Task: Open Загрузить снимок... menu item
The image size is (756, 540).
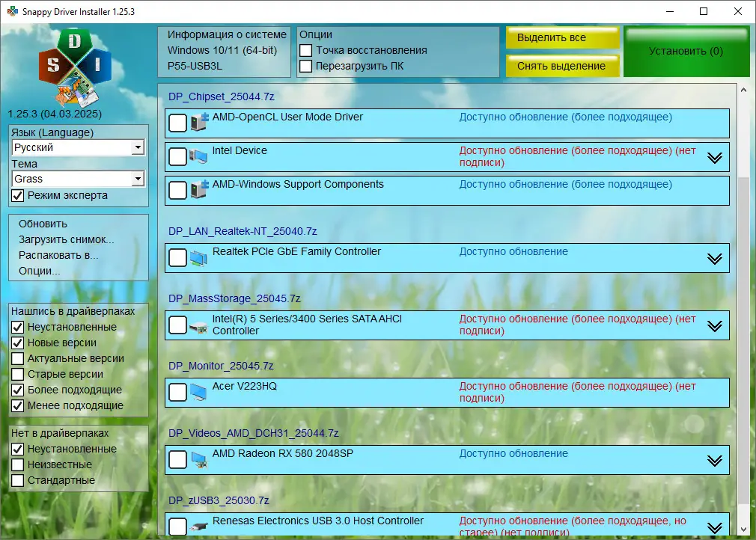Action: click(67, 239)
